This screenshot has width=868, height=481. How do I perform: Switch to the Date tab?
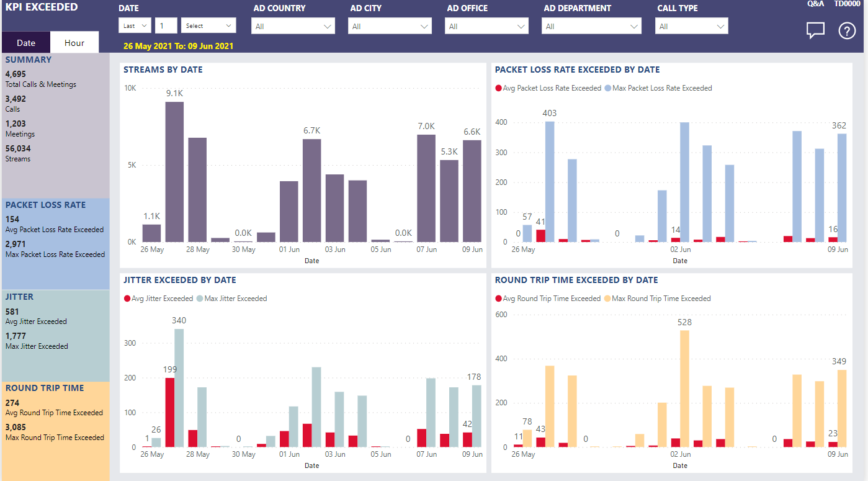point(26,43)
